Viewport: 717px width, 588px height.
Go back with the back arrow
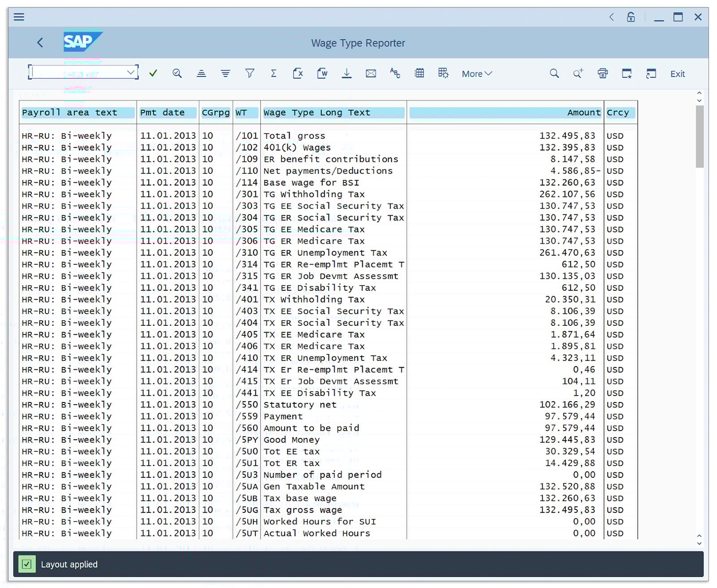click(40, 43)
